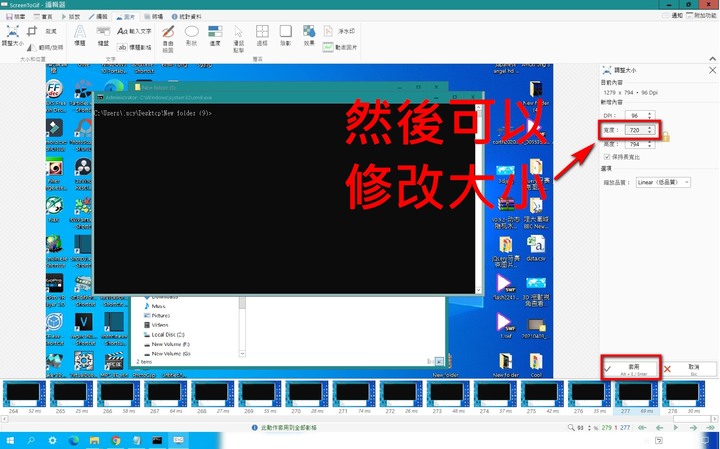Click the Cancel (取消) button

(x=689, y=369)
